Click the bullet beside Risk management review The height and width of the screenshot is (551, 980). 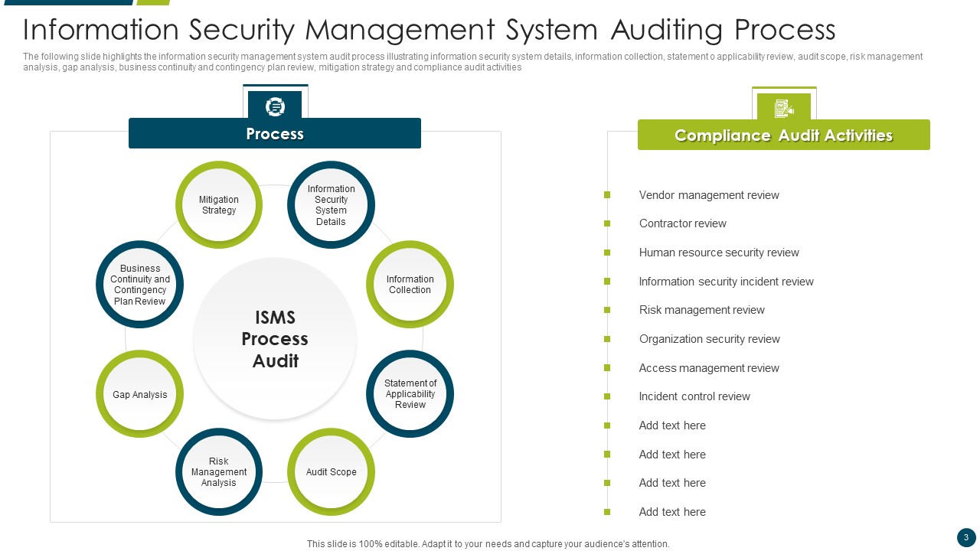(x=607, y=310)
